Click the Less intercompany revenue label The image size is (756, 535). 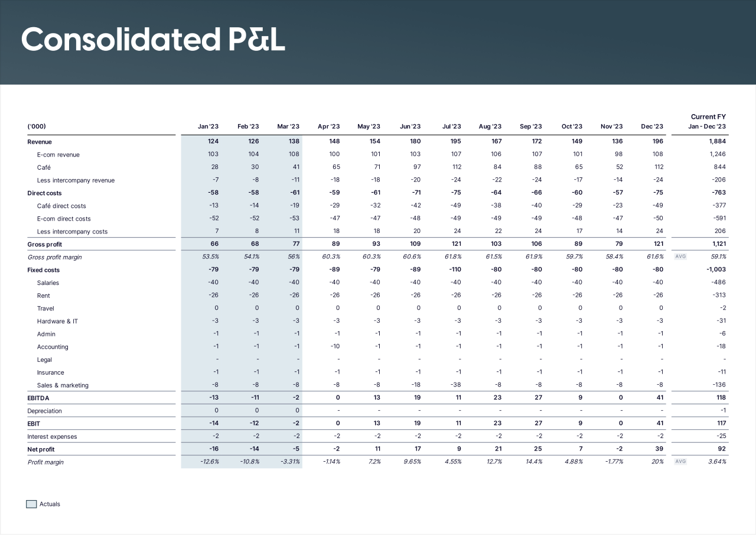(x=76, y=180)
